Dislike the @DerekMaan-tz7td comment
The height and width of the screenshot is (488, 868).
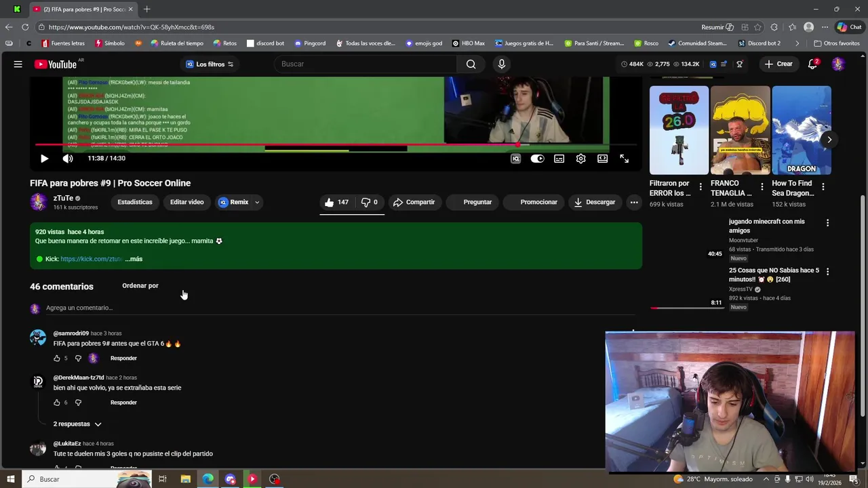(x=78, y=403)
